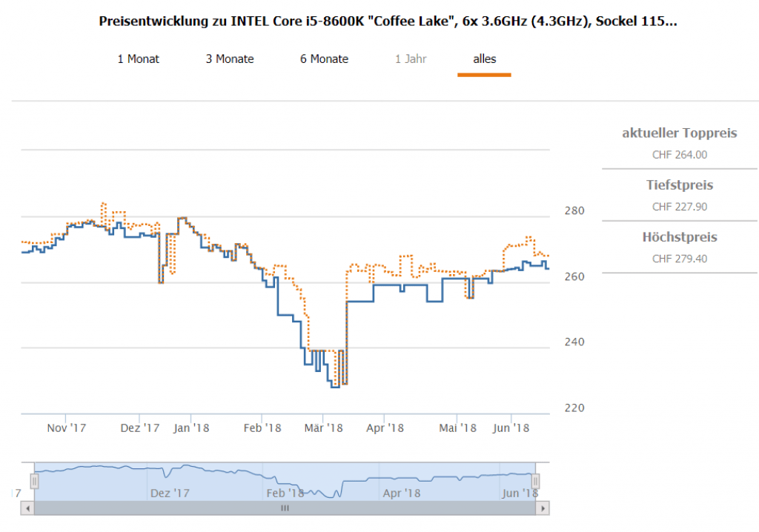Click the 'CHF 264.00' price value
759x532 pixels.
(679, 155)
